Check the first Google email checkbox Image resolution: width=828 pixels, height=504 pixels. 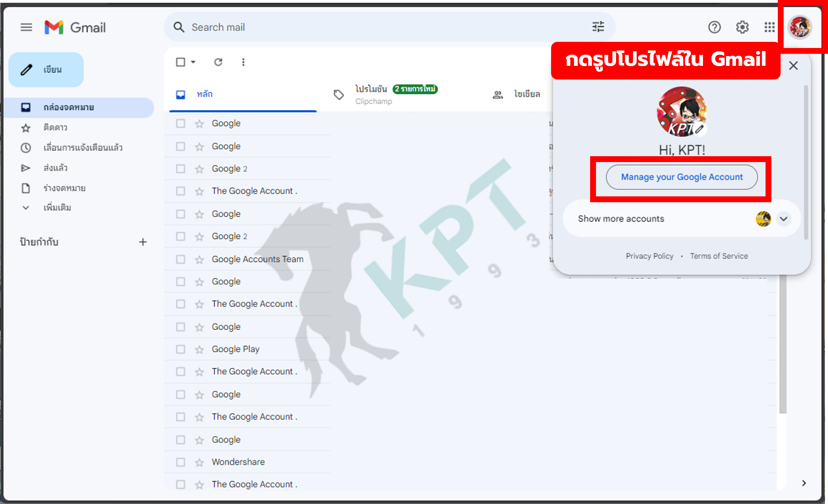(180, 123)
